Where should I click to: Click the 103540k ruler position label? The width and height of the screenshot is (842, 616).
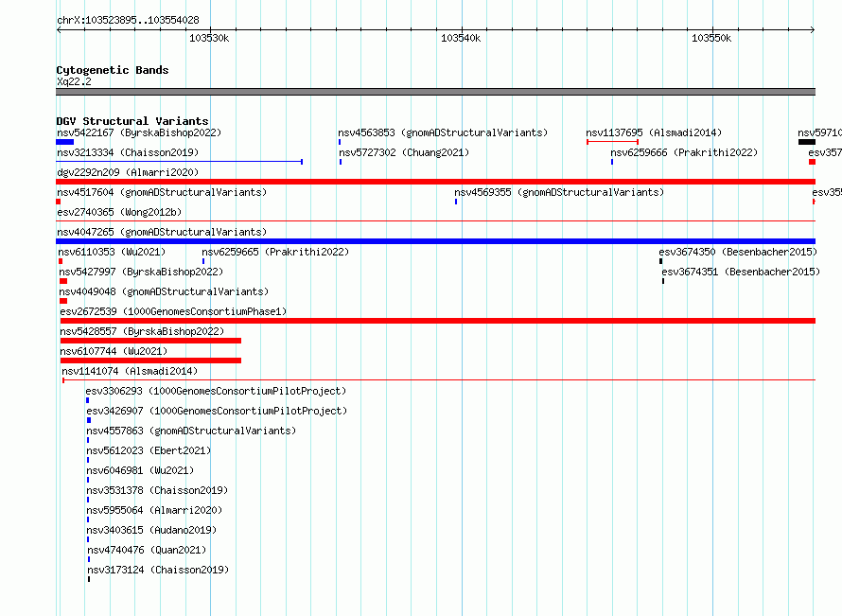(x=461, y=38)
